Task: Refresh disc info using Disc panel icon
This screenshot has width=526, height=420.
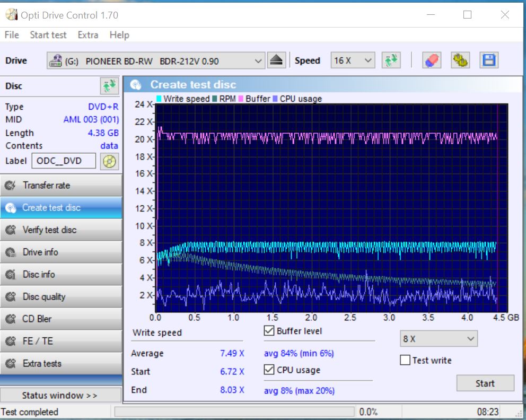Action: pos(109,86)
